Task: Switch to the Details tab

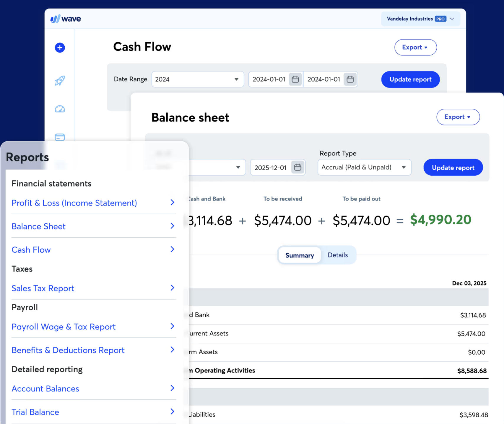Action: [338, 255]
